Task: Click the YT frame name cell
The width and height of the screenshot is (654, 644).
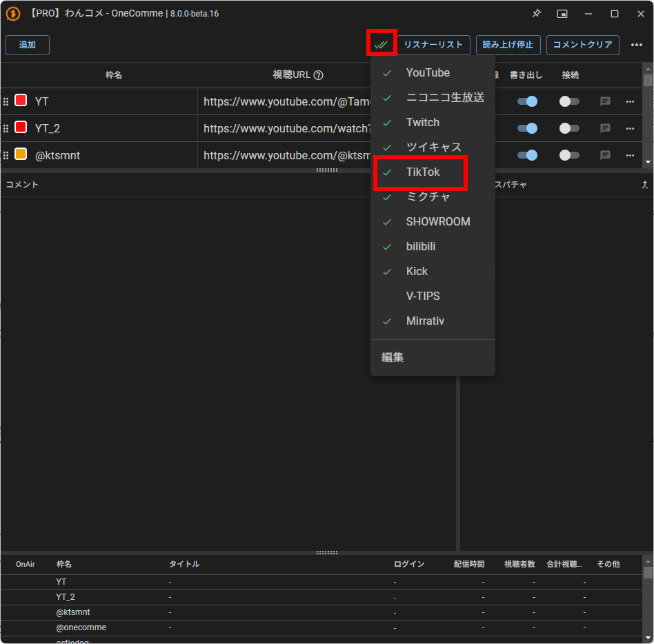Action: tap(113, 101)
